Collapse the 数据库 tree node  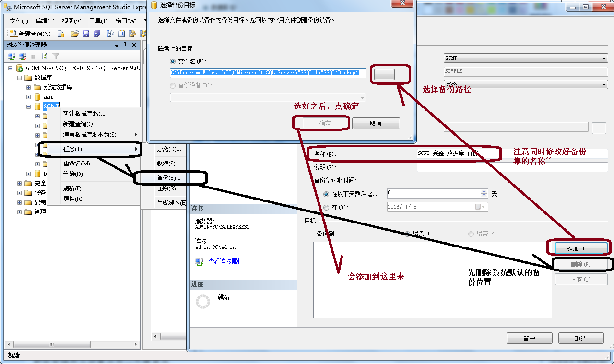tap(19, 78)
